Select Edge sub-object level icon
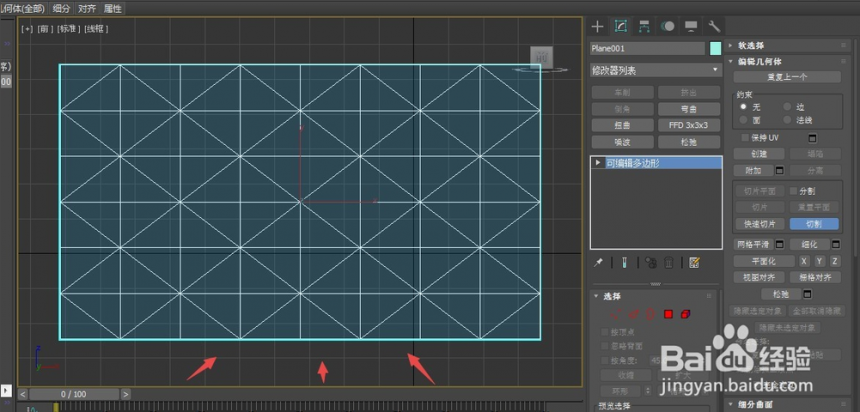The height and width of the screenshot is (412, 860). pos(633,314)
